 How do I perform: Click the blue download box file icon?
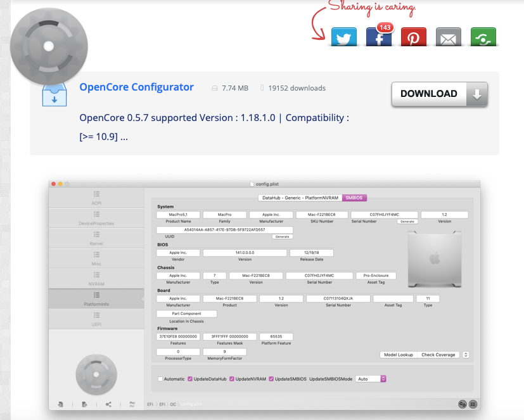click(54, 95)
